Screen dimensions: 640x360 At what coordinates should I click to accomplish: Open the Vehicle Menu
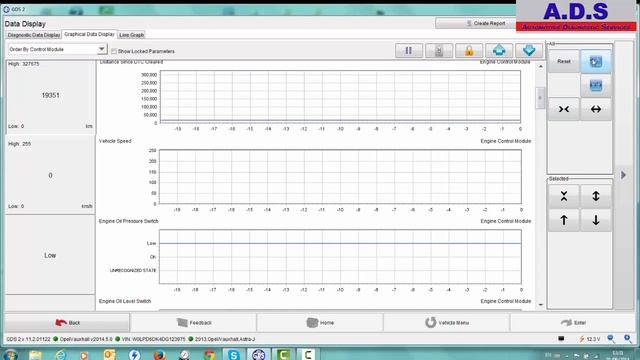pos(447,322)
